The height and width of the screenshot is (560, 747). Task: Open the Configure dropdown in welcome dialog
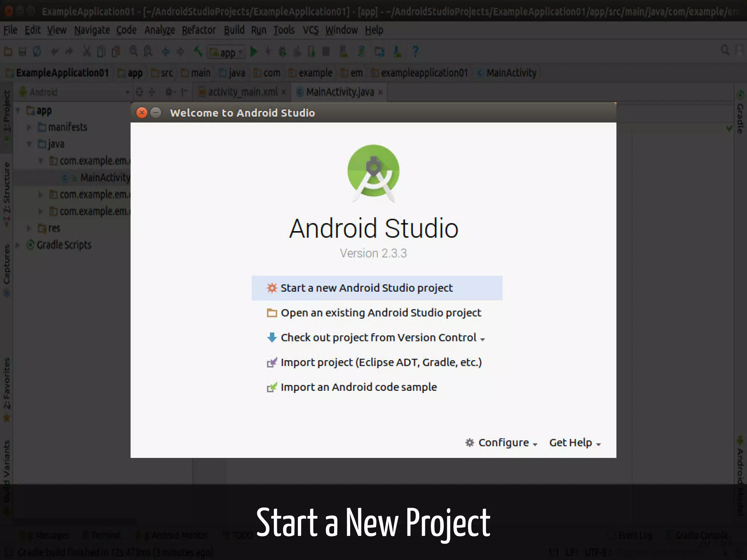pyautogui.click(x=502, y=443)
